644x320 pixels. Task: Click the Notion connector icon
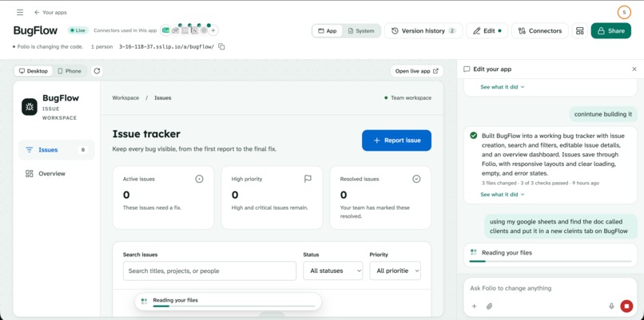194,30
